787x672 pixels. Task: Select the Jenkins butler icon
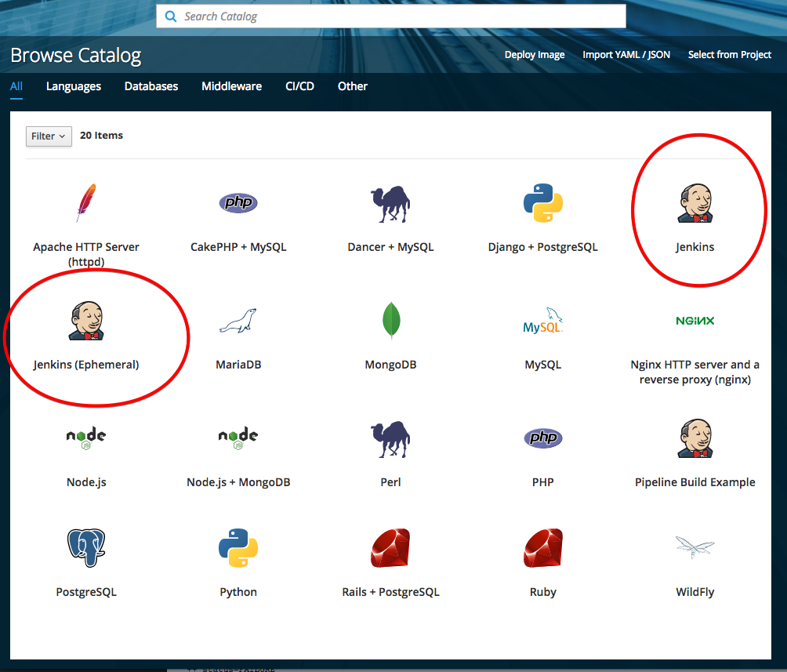click(x=695, y=203)
